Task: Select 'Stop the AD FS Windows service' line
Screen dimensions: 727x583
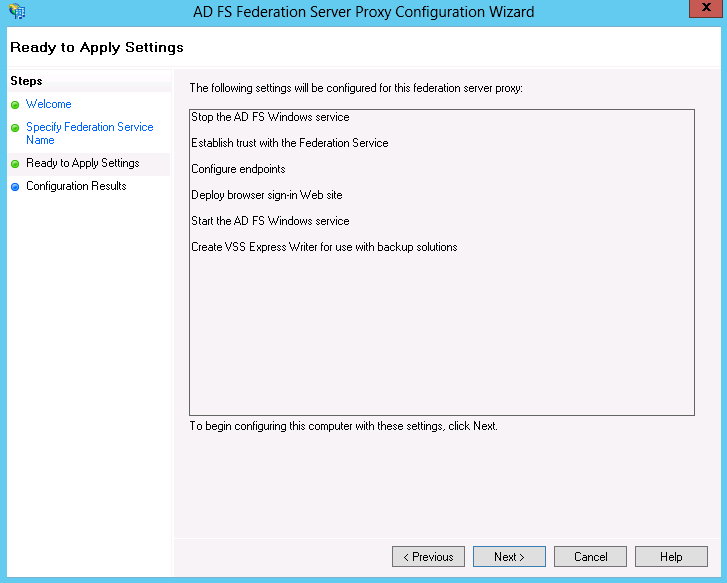Action: [270, 117]
